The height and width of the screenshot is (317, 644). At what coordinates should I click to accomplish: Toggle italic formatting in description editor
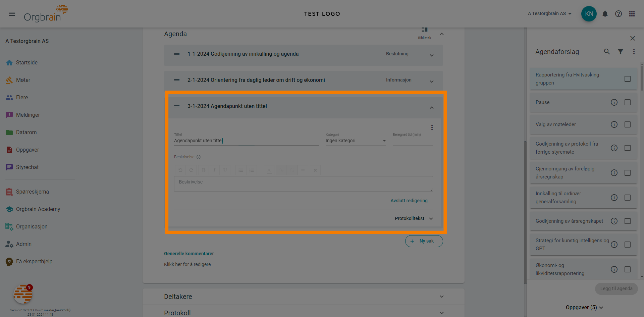click(x=214, y=170)
